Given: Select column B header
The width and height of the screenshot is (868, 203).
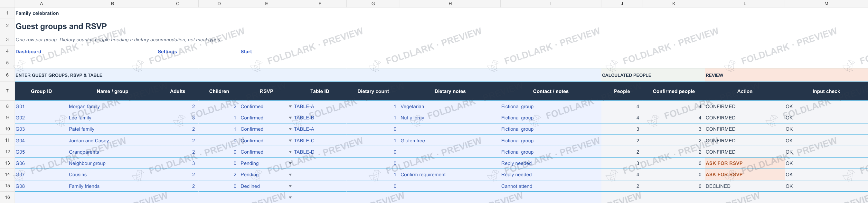Looking at the screenshot, I should [x=113, y=4].
